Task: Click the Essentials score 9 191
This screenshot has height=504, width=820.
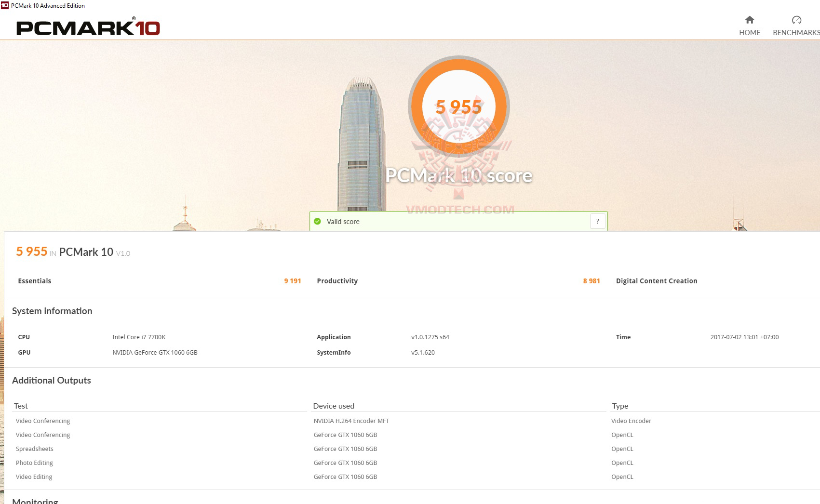Action: tap(293, 281)
